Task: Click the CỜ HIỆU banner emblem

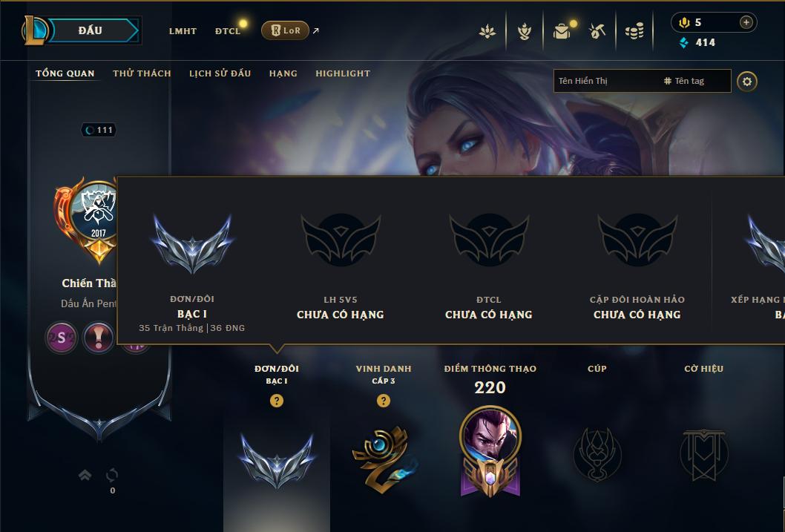Action: [703, 454]
